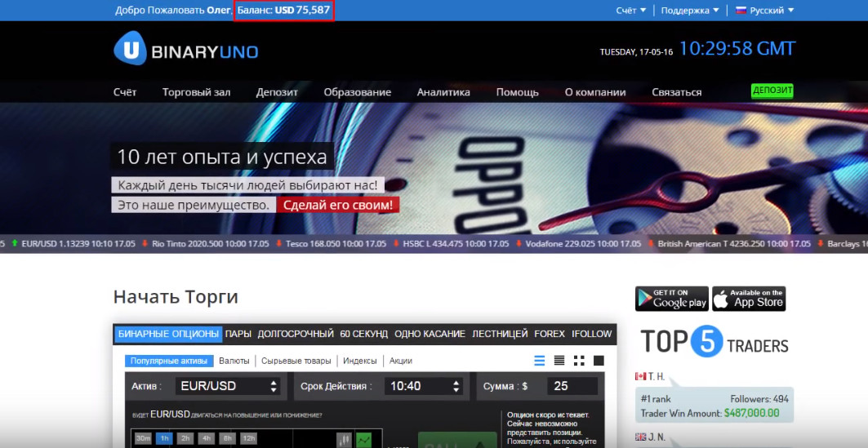This screenshot has width=868, height=448.
Task: Click the green ДЕПОЗИТ button
Action: 772,91
